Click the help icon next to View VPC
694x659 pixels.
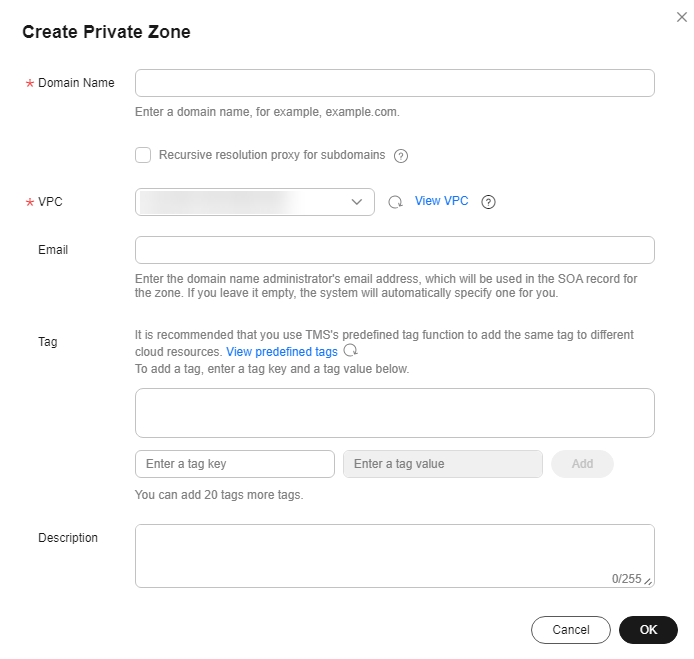[x=488, y=202]
